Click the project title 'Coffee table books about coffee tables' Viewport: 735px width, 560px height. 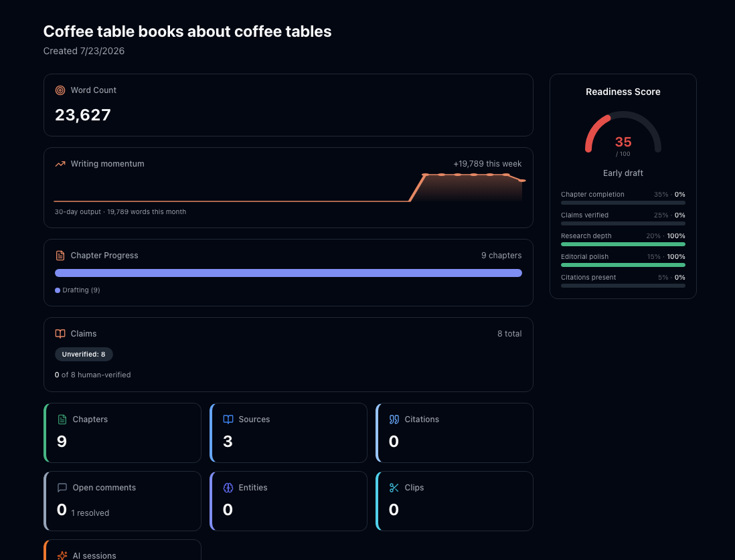(x=187, y=31)
